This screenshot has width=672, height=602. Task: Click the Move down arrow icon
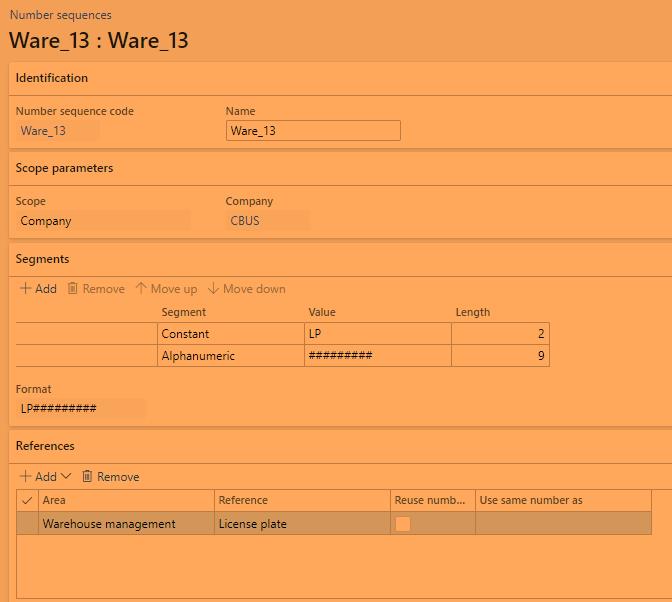(x=213, y=288)
